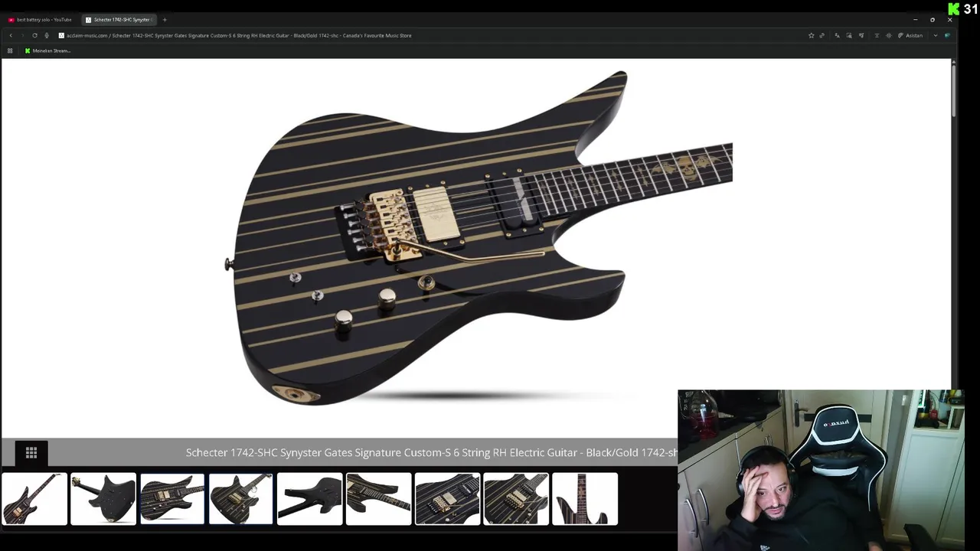Click the browser forward arrow
The image size is (980, 551).
tap(22, 35)
